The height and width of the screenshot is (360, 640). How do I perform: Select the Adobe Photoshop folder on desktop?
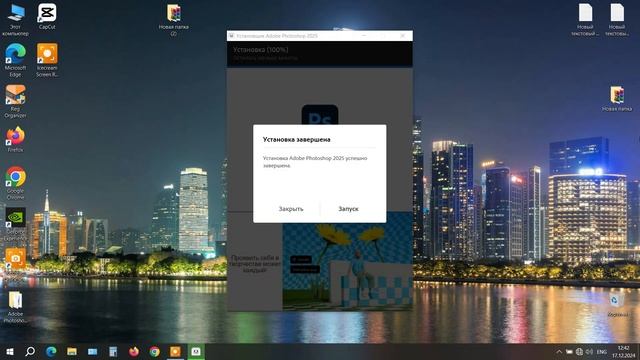pos(15,307)
